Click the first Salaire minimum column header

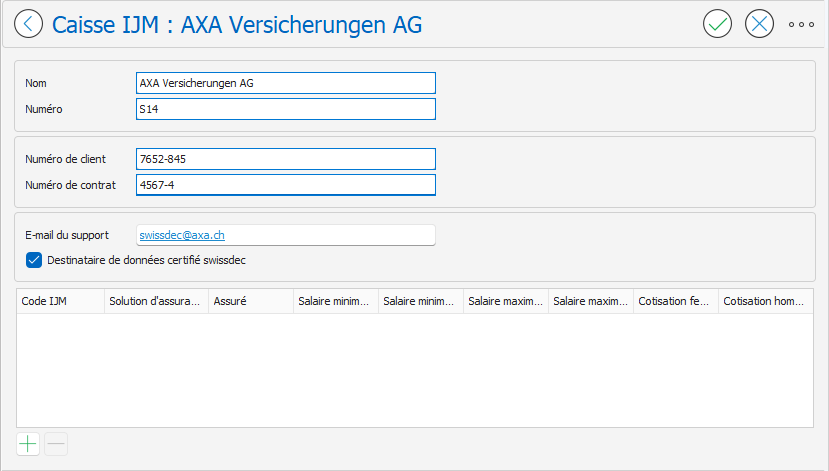pyautogui.click(x=335, y=300)
